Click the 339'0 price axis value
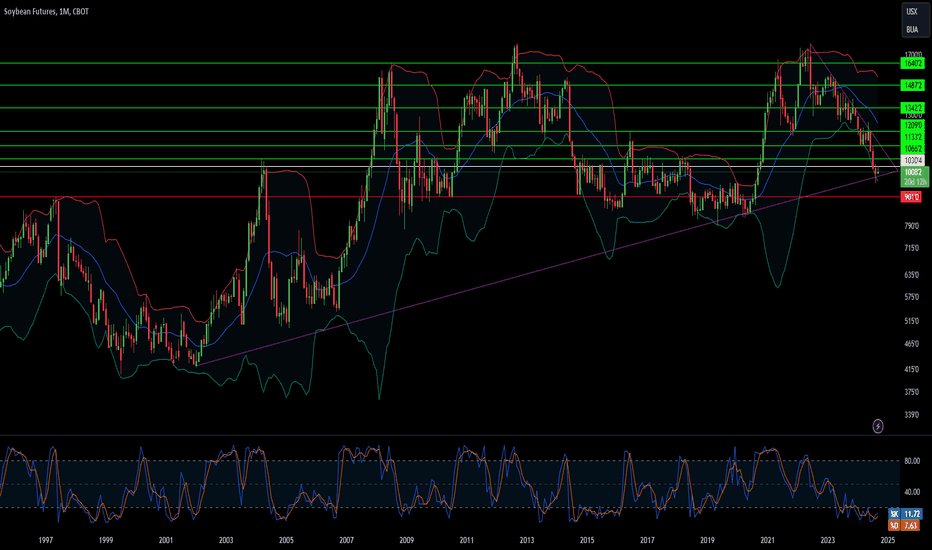 pos(912,414)
